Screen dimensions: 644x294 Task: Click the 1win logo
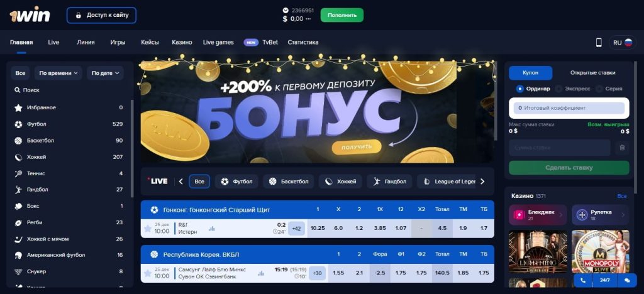[30, 16]
